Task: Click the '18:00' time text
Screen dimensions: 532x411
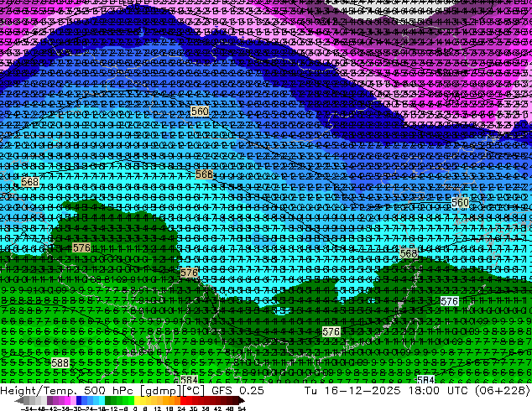Action: (x=424, y=390)
